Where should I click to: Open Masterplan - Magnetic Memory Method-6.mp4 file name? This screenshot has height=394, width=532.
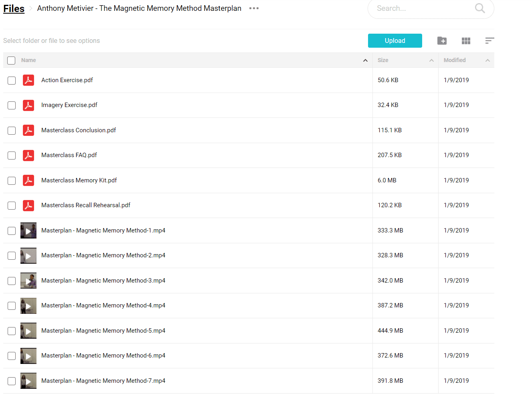coord(103,356)
